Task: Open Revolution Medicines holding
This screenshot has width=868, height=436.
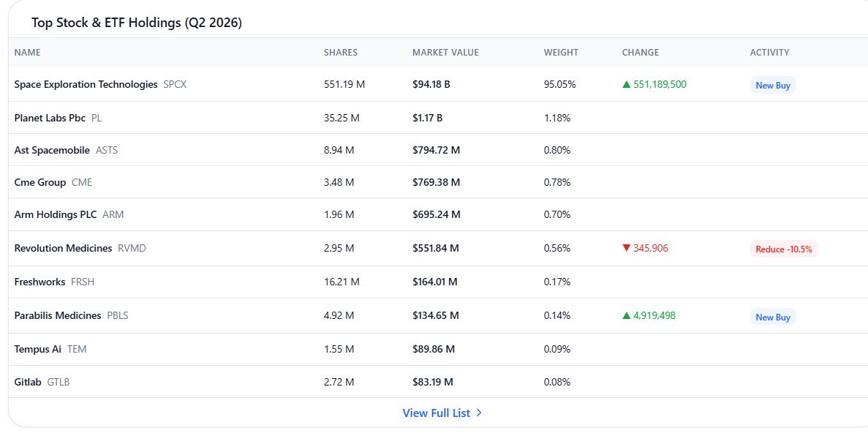Action: (x=63, y=248)
